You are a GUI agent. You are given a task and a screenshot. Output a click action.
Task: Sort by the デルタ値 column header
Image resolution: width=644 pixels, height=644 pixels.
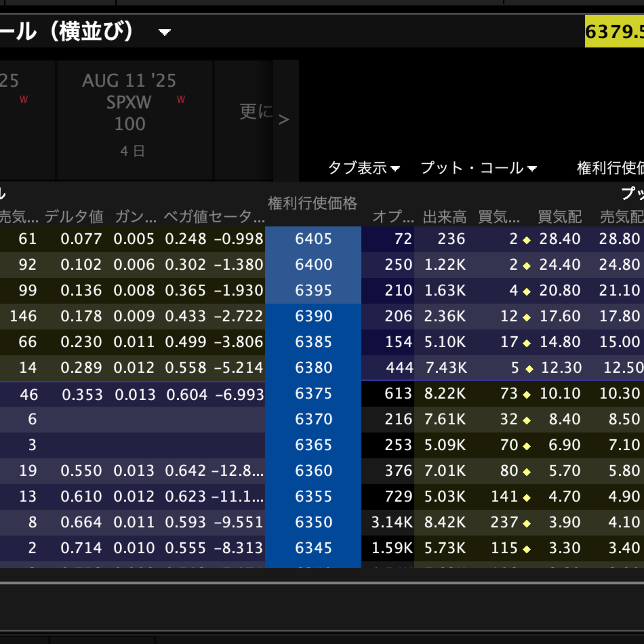pyautogui.click(x=74, y=217)
